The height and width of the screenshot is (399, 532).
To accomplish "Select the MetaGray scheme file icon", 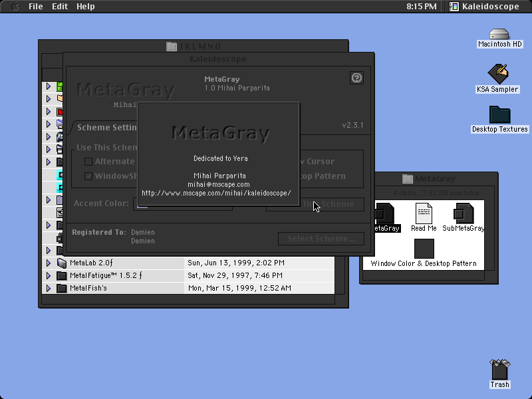I will (x=385, y=213).
